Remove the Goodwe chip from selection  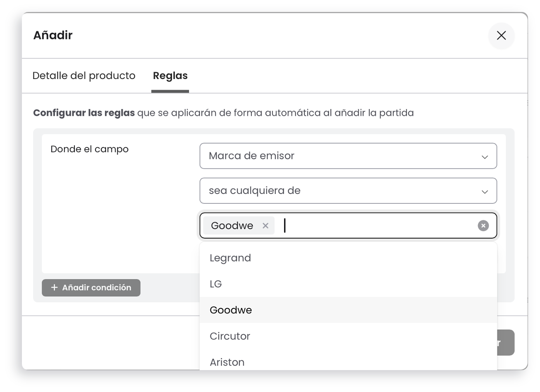(x=265, y=225)
